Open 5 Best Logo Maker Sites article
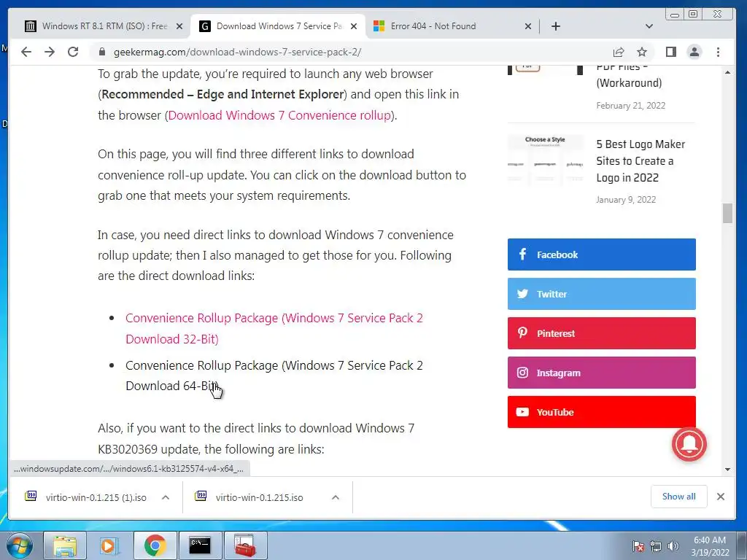The width and height of the screenshot is (747, 560). pos(640,161)
